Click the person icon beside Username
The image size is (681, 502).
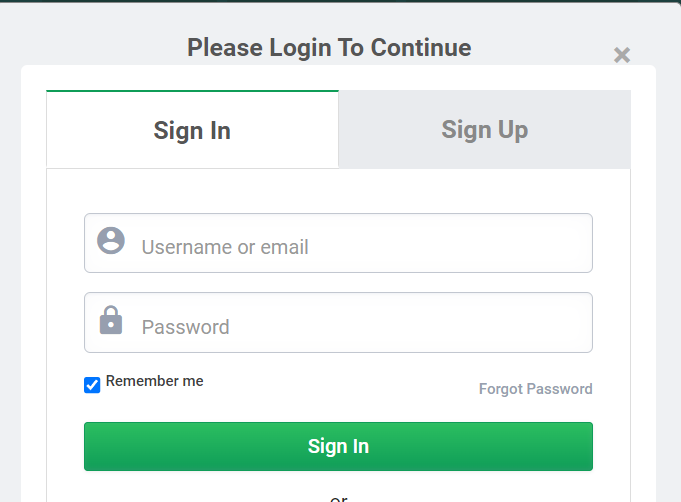click(x=111, y=241)
